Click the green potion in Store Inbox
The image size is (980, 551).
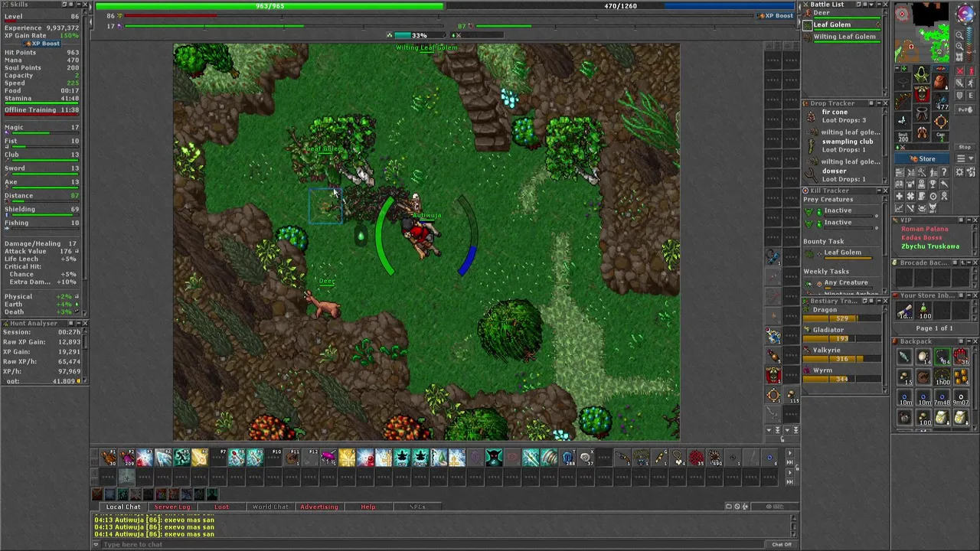tap(924, 311)
